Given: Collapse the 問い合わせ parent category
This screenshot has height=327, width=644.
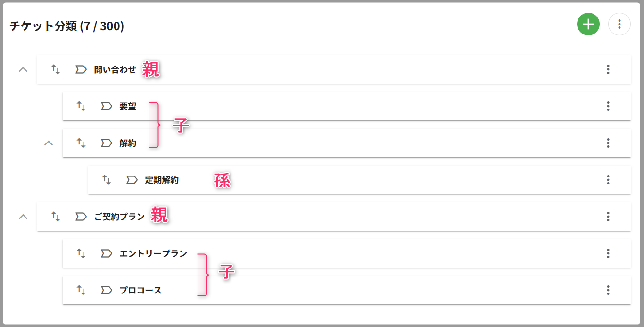Looking at the screenshot, I should 23,69.
